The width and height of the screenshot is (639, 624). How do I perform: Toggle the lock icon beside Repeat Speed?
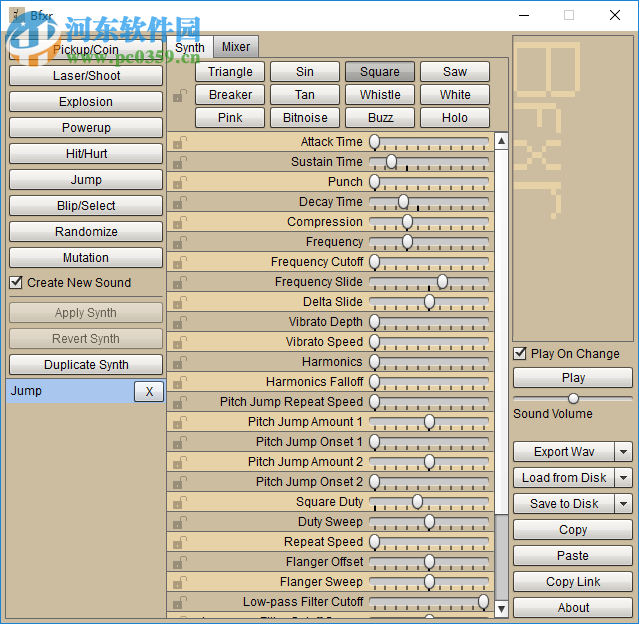click(x=180, y=542)
